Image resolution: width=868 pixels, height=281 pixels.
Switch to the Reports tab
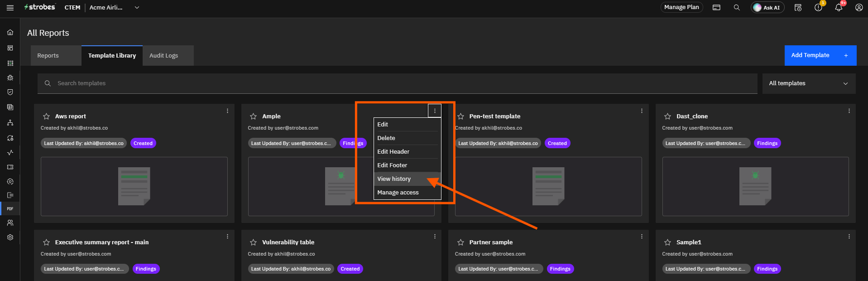point(56,56)
